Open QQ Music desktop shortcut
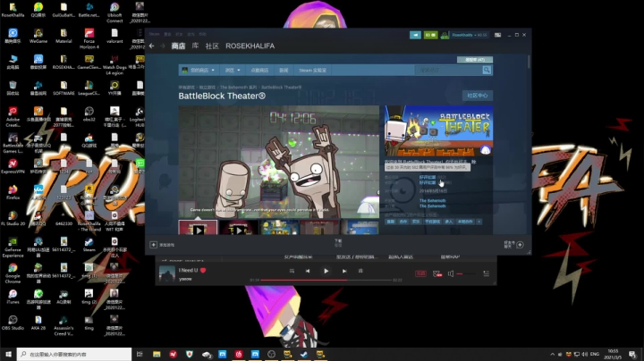This screenshot has height=361, width=644. pos(38,10)
